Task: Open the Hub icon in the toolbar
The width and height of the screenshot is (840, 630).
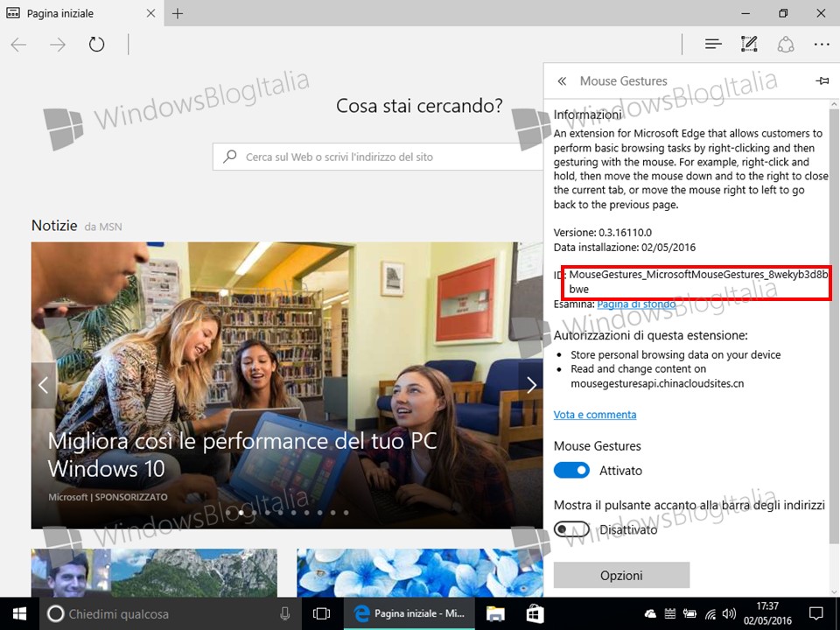Action: coord(713,44)
